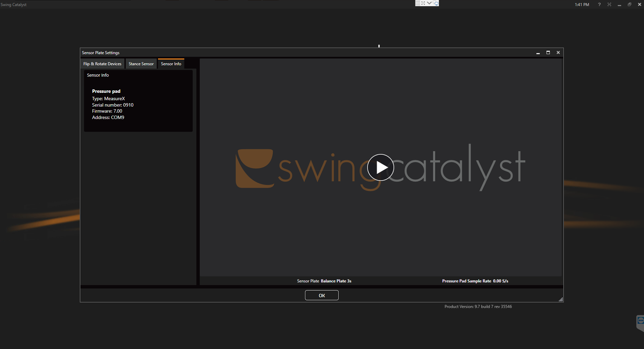Click the 'Serial number: 0910' text

pyautogui.click(x=113, y=105)
